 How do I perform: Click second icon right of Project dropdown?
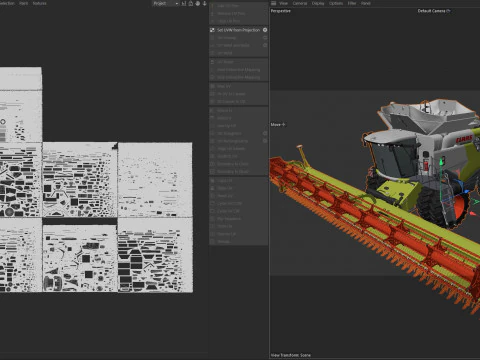pos(191,3)
